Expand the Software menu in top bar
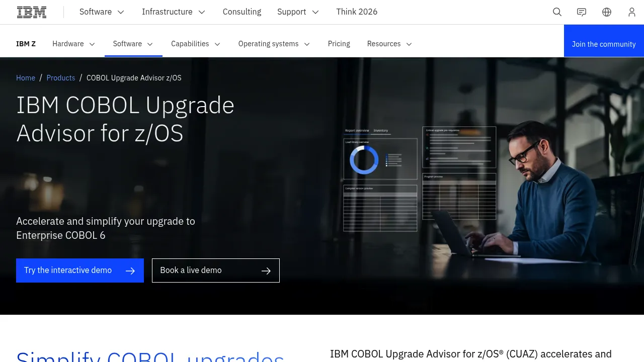The image size is (644, 362). pyautogui.click(x=102, y=12)
